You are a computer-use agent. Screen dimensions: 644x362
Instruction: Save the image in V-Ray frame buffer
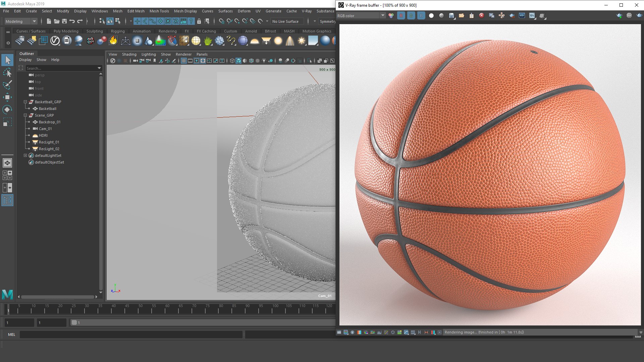point(451,15)
